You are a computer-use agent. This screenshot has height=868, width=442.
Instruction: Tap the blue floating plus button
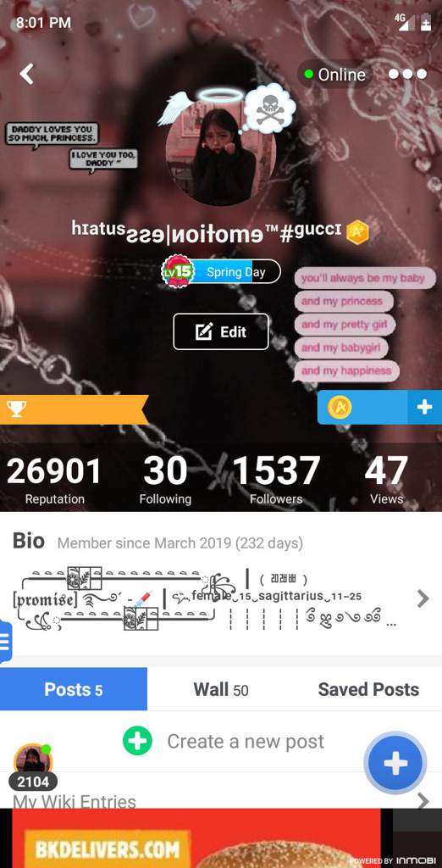(x=395, y=764)
